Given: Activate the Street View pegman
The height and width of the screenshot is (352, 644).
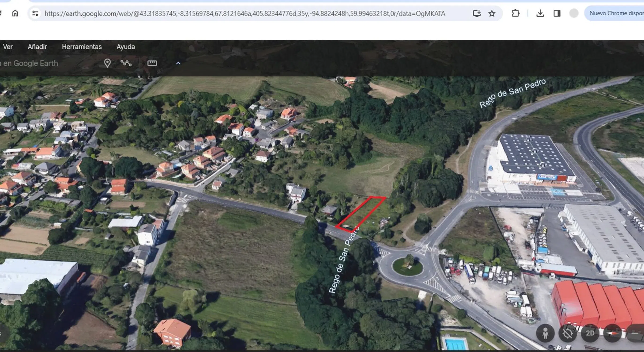Looking at the screenshot, I should (545, 333).
